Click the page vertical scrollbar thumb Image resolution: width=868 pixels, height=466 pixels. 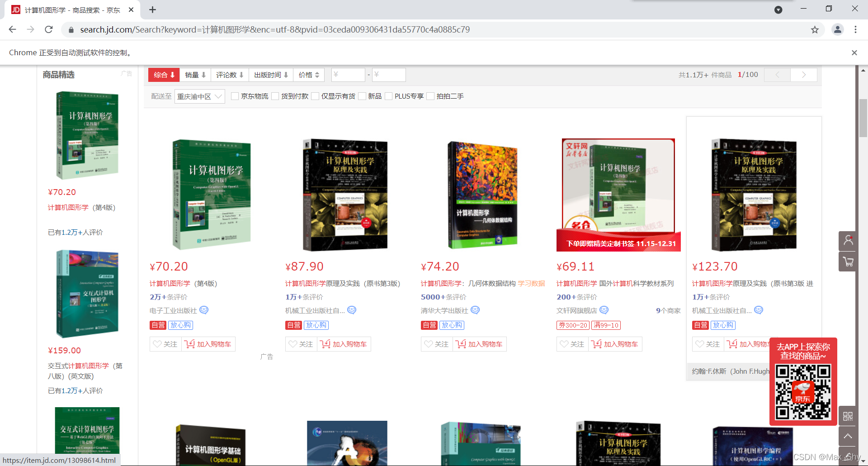click(x=863, y=118)
